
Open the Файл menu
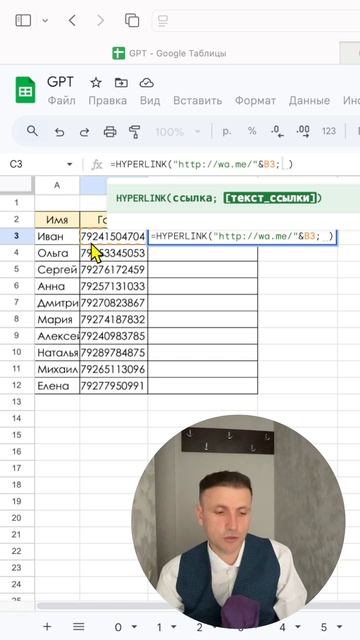61,100
